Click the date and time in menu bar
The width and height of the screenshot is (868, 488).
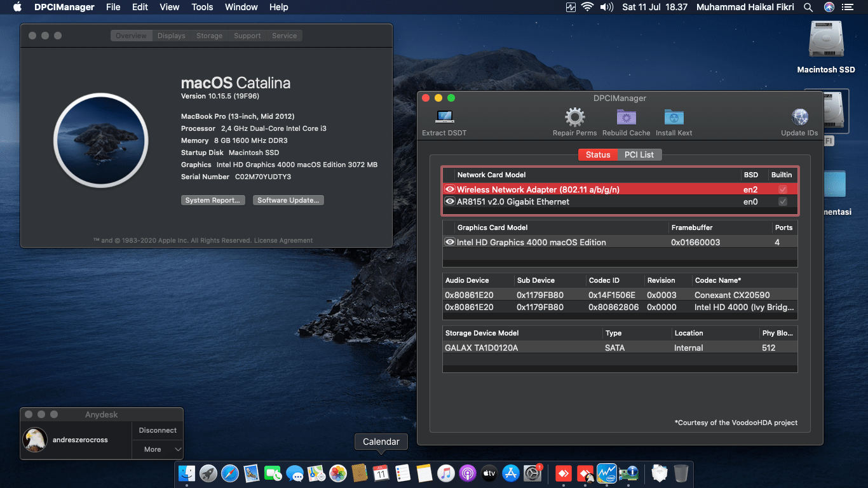tap(654, 7)
